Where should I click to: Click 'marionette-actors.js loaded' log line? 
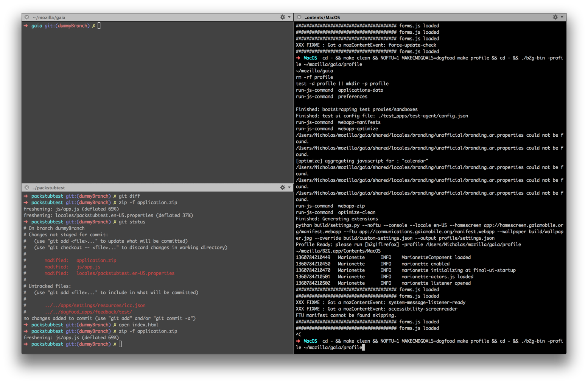point(384,277)
